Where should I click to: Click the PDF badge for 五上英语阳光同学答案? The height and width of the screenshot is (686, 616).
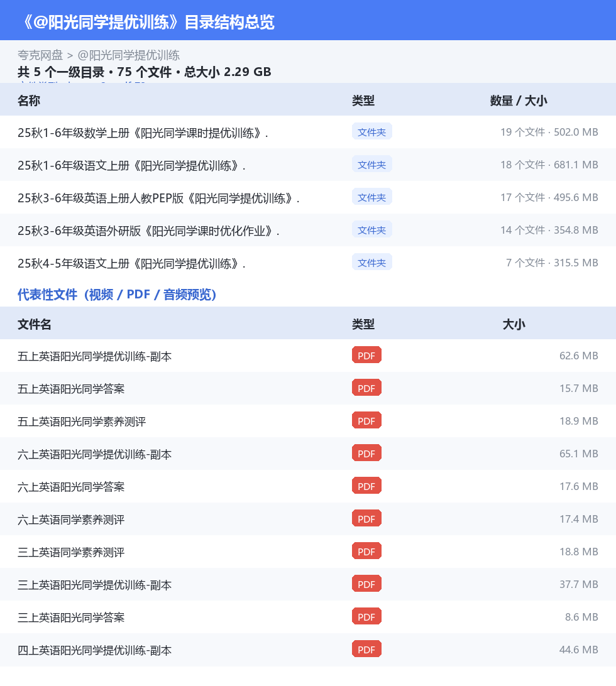click(x=366, y=388)
